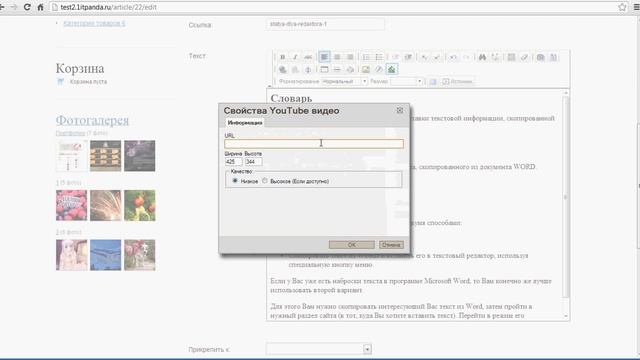
Task: Open Портфолио album link
Action: click(x=70, y=133)
